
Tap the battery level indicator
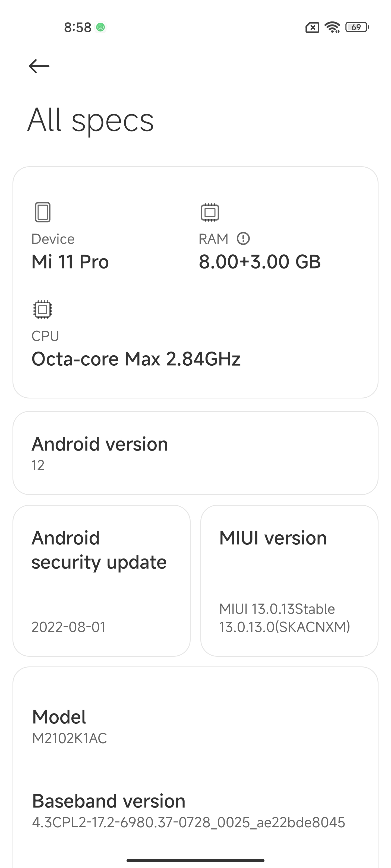coord(357,27)
